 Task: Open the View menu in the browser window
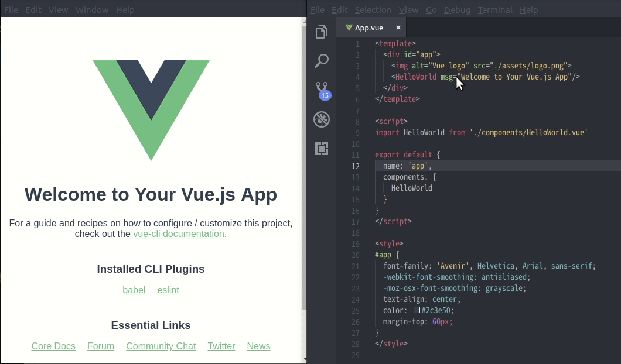(58, 10)
